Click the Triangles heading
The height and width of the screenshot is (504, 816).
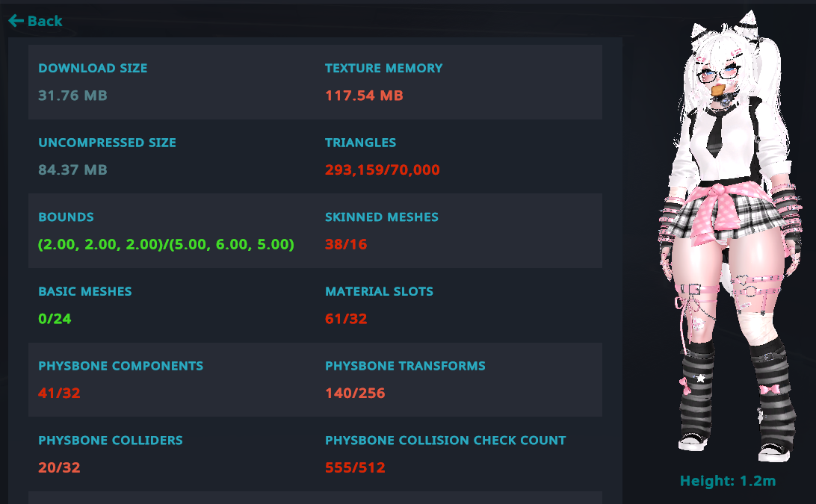(x=361, y=143)
